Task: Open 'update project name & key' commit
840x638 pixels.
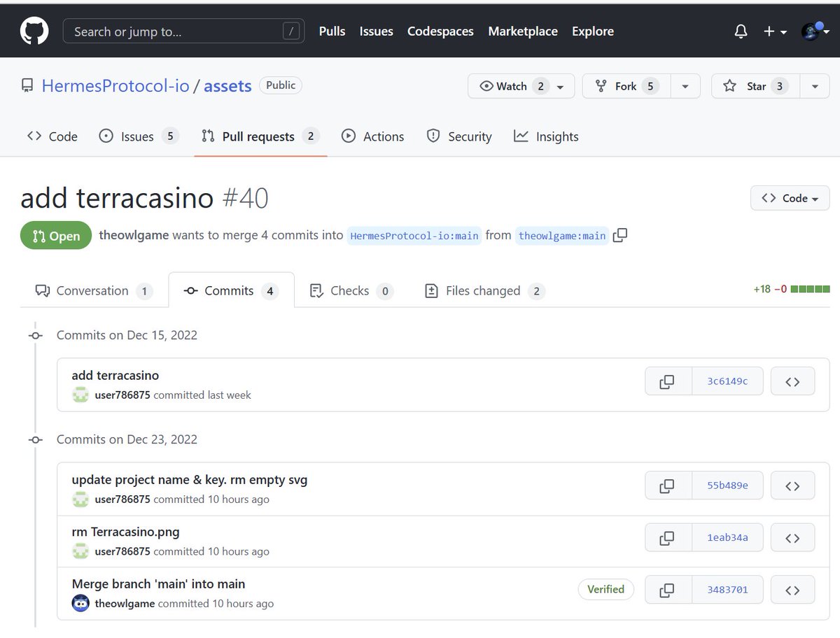Action: point(190,480)
